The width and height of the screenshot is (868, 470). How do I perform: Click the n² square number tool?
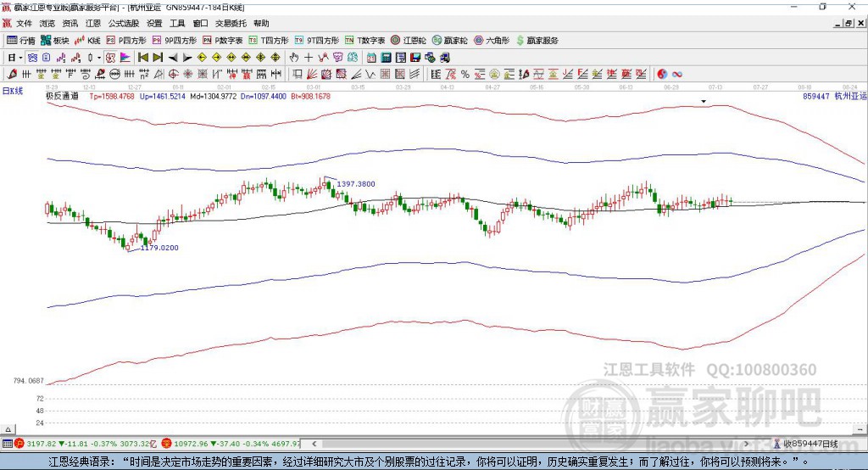(x=144, y=75)
